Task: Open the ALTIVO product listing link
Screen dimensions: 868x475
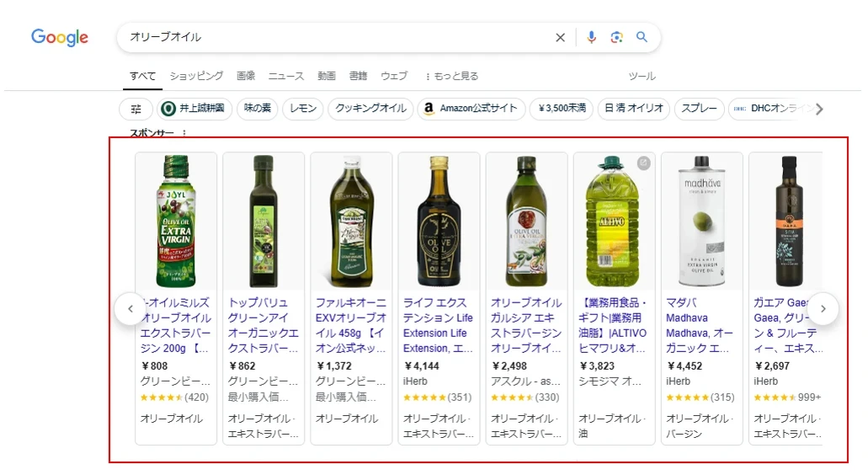Action: pos(614,325)
